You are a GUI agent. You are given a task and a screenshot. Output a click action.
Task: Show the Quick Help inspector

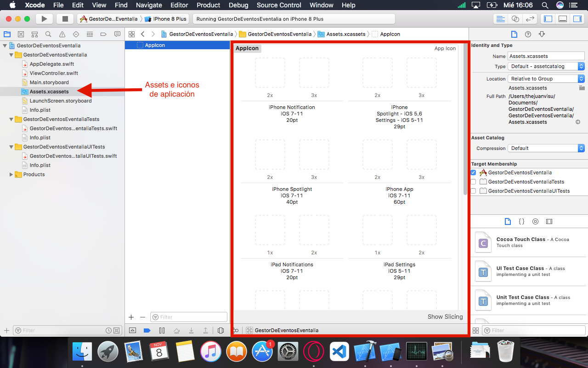pyautogui.click(x=528, y=34)
